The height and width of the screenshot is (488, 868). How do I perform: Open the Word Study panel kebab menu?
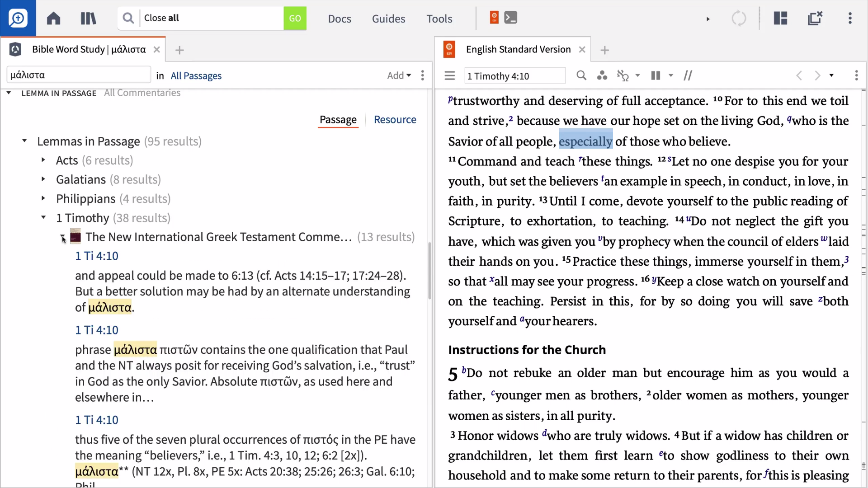pos(422,75)
